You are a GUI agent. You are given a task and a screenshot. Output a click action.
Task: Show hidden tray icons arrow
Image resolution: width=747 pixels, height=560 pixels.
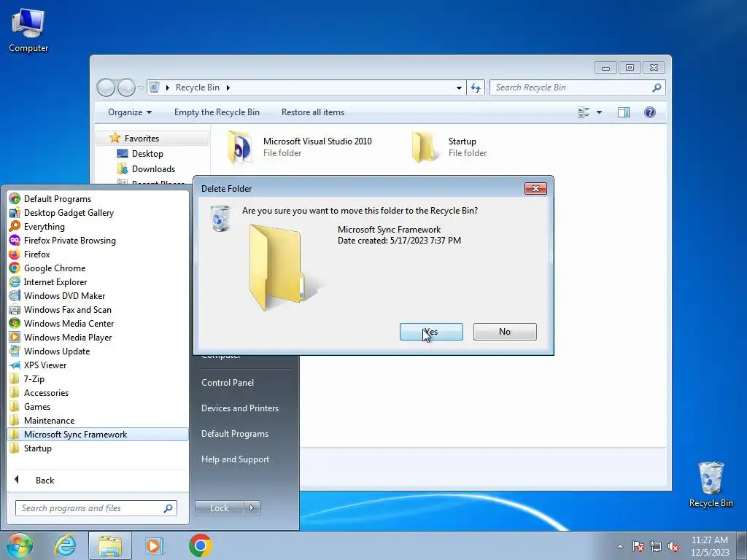[x=620, y=547]
